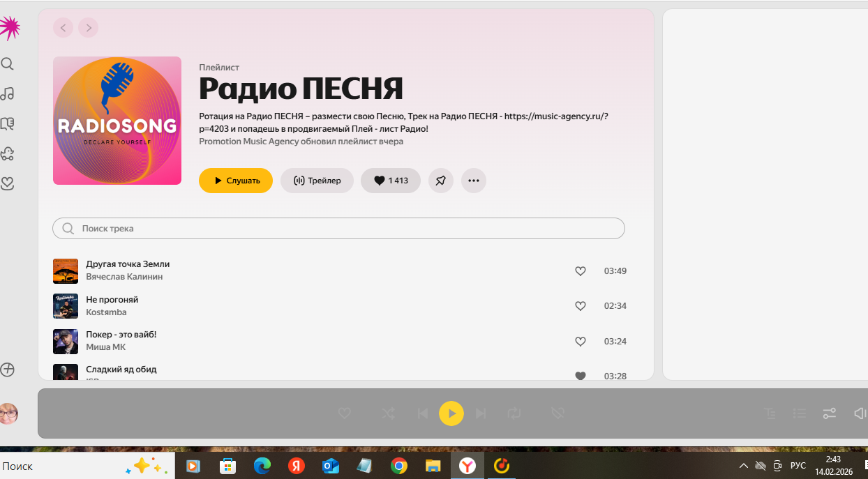Click cover art of Не прогоняй
The image size is (868, 479).
[66, 306]
